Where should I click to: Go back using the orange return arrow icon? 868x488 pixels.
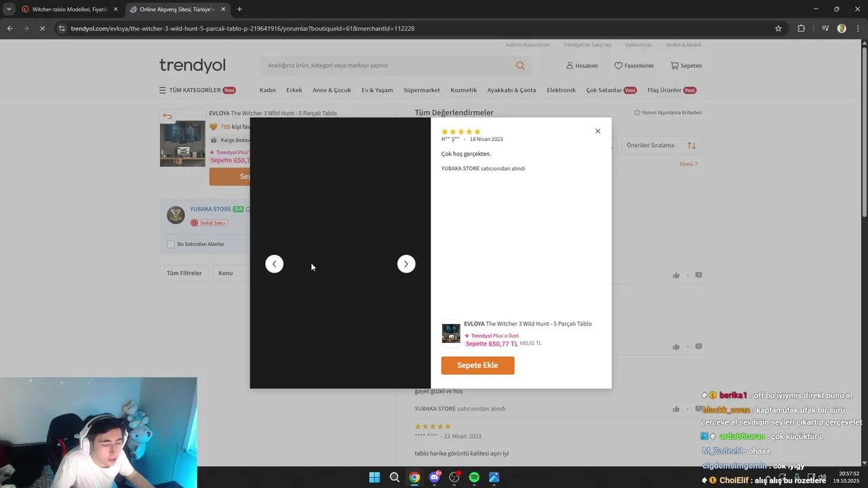click(167, 116)
